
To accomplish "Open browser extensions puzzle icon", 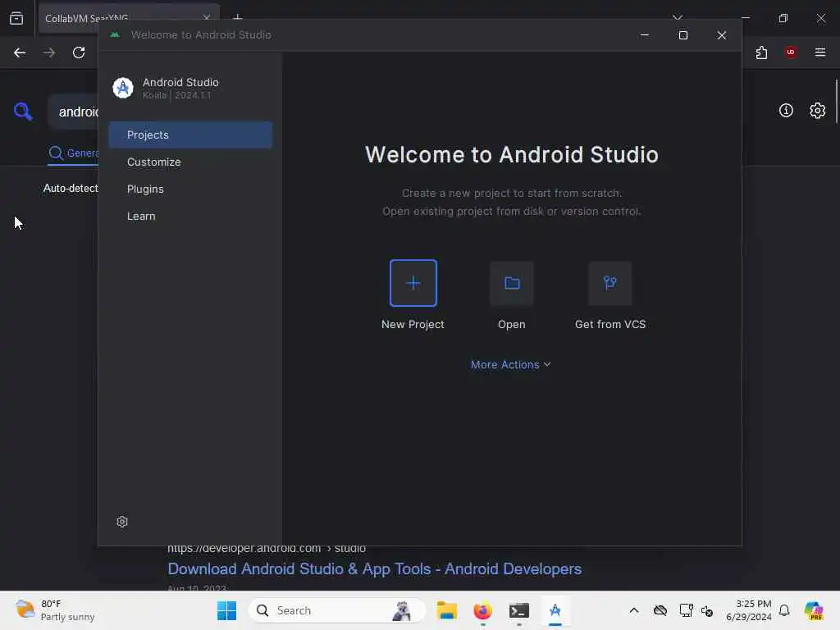I will 761,52.
